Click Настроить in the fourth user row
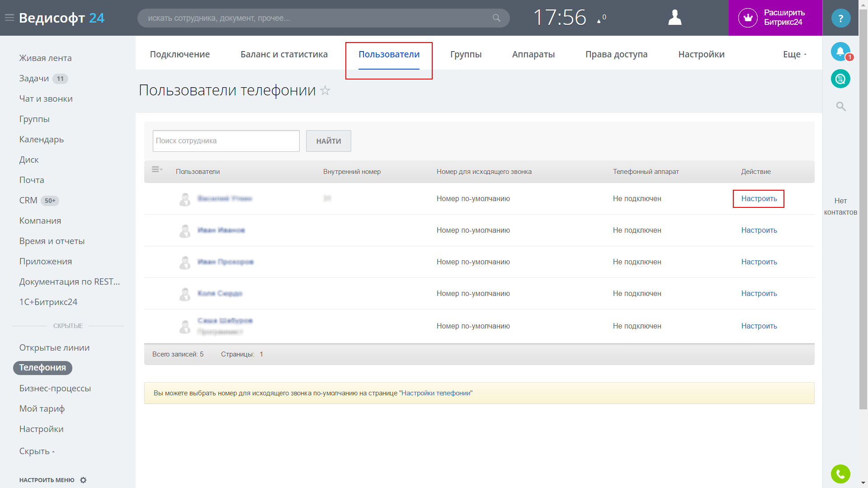 click(759, 293)
